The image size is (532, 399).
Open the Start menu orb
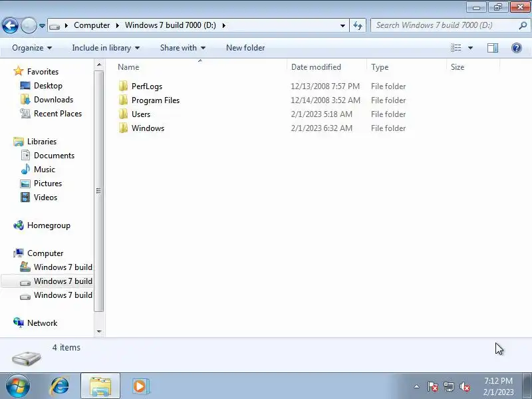(x=18, y=386)
